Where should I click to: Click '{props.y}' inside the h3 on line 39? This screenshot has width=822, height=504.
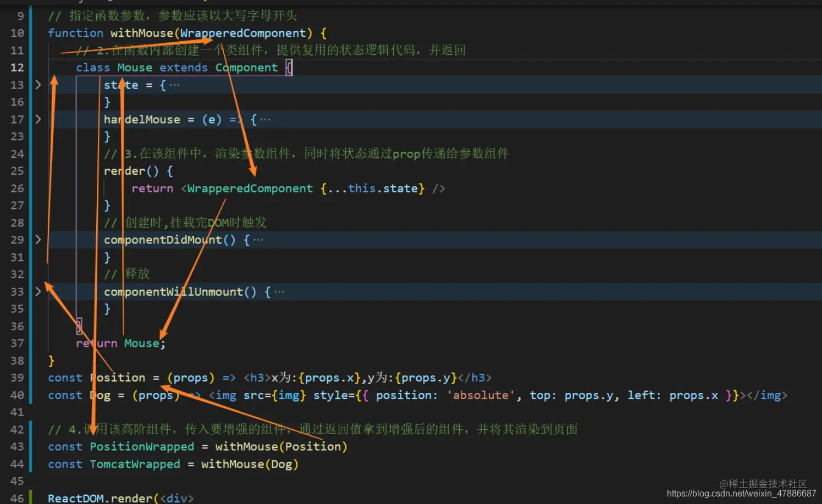coord(426,378)
